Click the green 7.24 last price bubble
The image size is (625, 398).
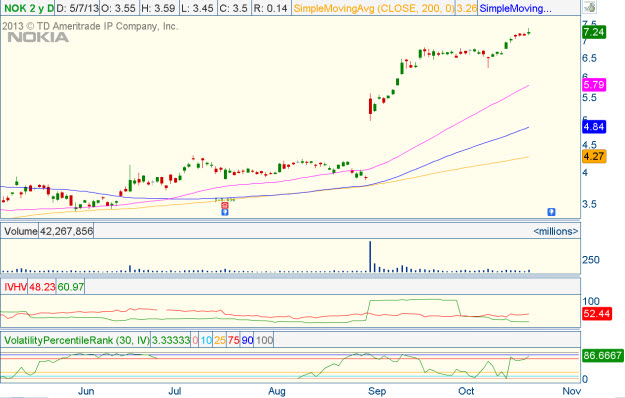click(x=594, y=32)
